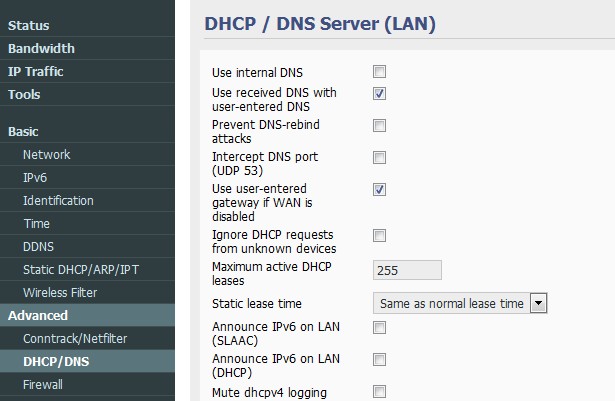This screenshot has height=401, width=615.
Task: Go to the Bandwidth section
Action: [x=41, y=48]
